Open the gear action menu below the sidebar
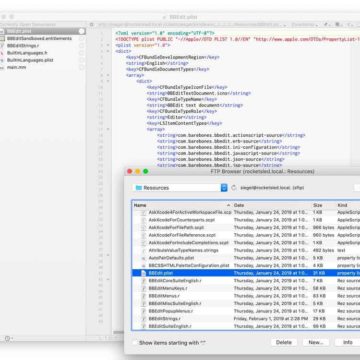 pyautogui.click(x=8, y=338)
